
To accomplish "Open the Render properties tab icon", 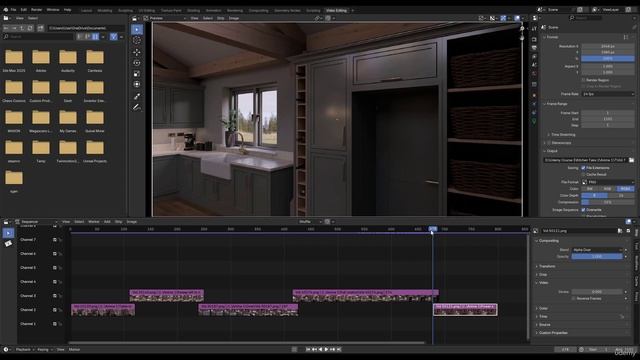I will click(x=534, y=40).
